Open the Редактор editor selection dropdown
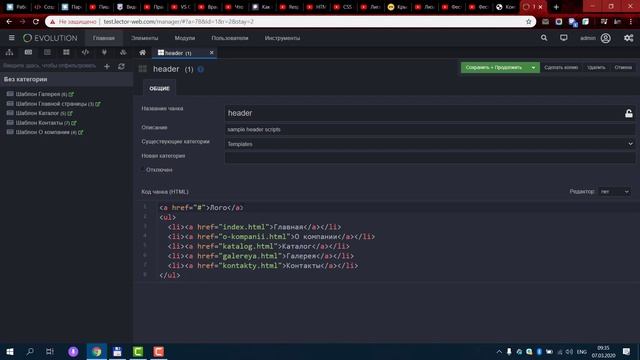Screen dimensions: 640x360 click(614, 191)
